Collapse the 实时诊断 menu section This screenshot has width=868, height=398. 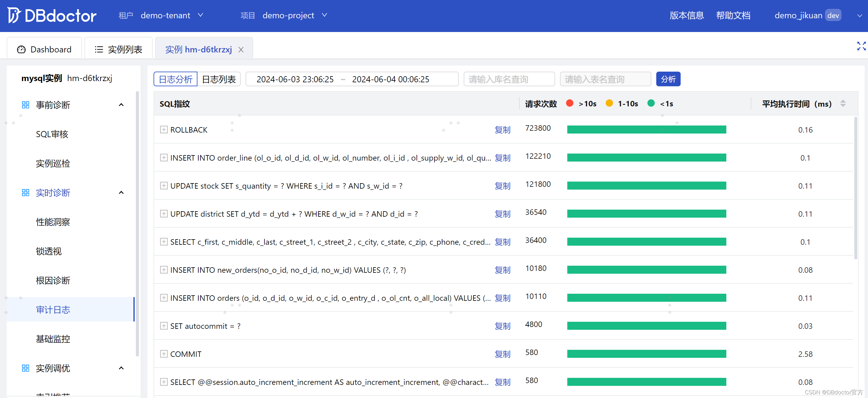pyautogui.click(x=121, y=192)
